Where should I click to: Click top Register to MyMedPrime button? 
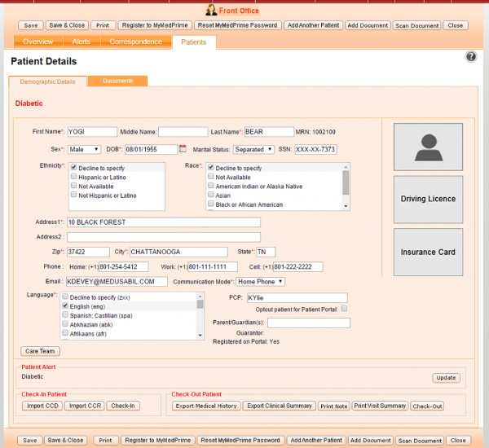coord(155,25)
